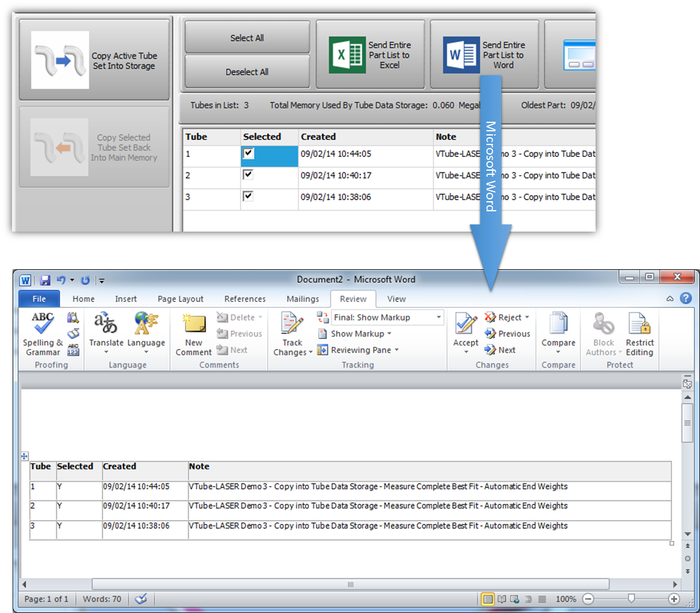700x613 pixels.
Task: Send Entire Part List to Excel
Action: (x=370, y=55)
